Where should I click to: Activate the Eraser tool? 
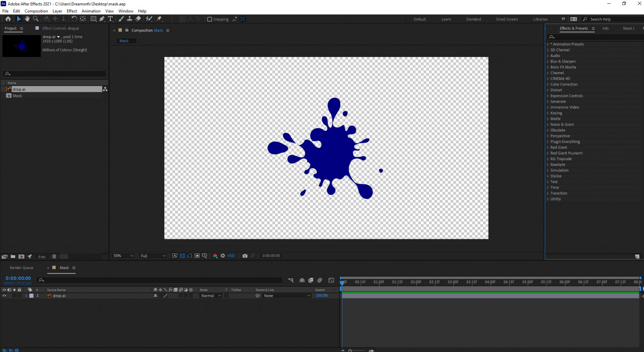[138, 19]
